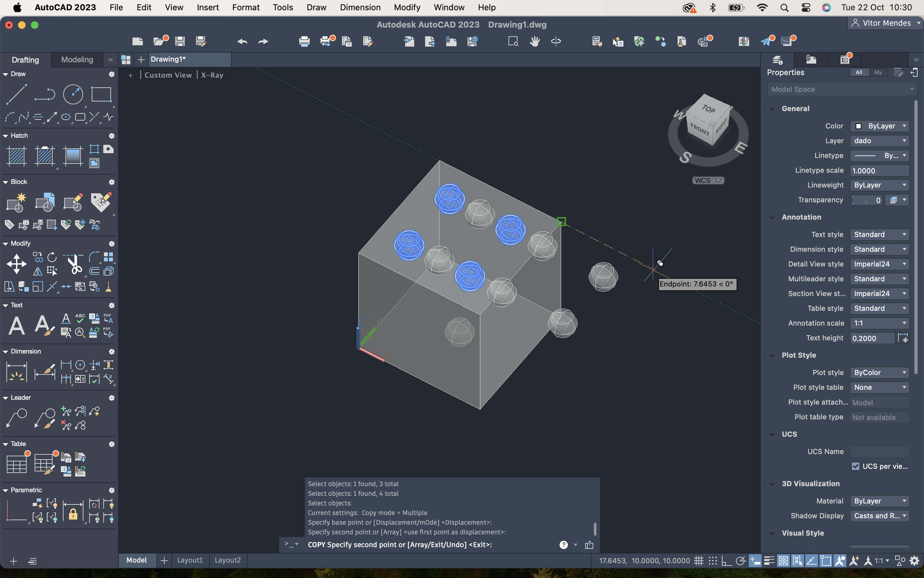Select the Circle draw tool
Viewport: 924px width, 578px height.
pyautogui.click(x=73, y=94)
